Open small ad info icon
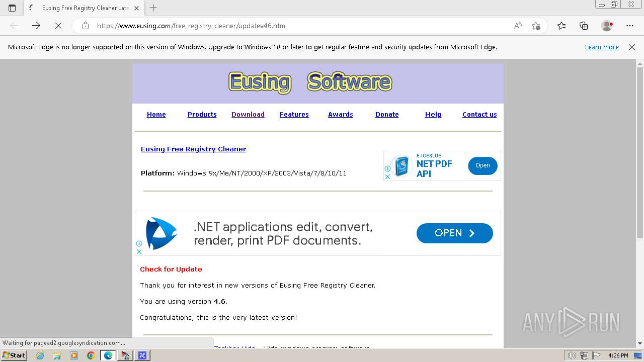Image resolution: width=644 pixels, height=362 pixels. 387,169
